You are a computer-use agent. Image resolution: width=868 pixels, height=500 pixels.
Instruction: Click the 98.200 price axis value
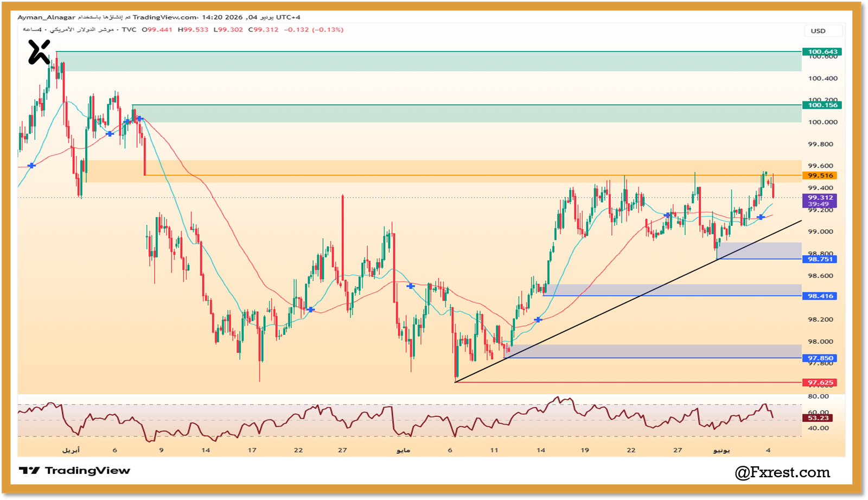[x=820, y=320]
